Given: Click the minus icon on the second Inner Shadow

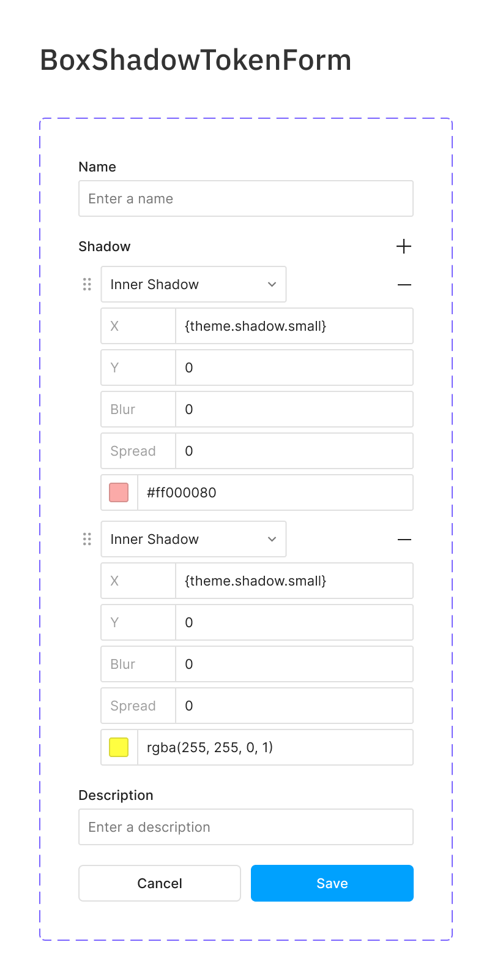Looking at the screenshot, I should [x=404, y=539].
